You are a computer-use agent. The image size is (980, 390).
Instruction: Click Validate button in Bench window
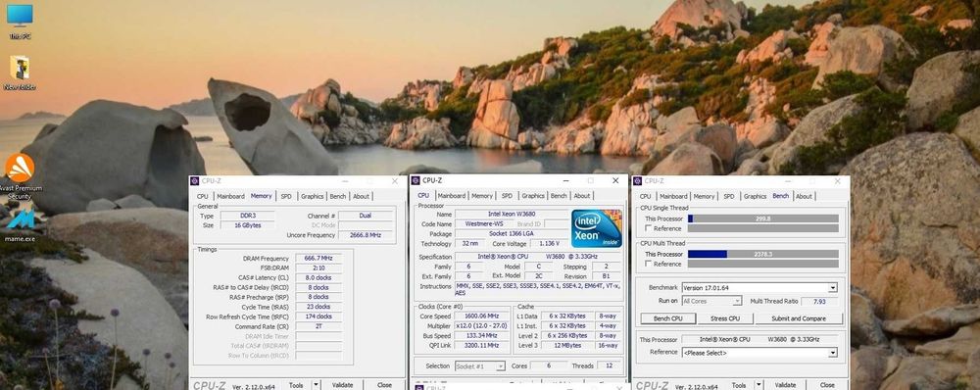(785, 385)
